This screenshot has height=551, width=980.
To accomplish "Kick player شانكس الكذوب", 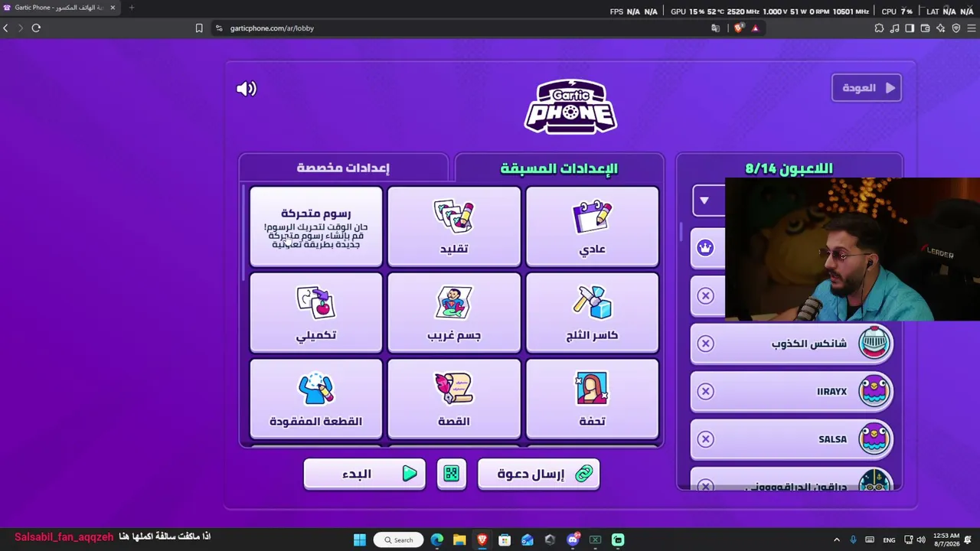I will [706, 344].
